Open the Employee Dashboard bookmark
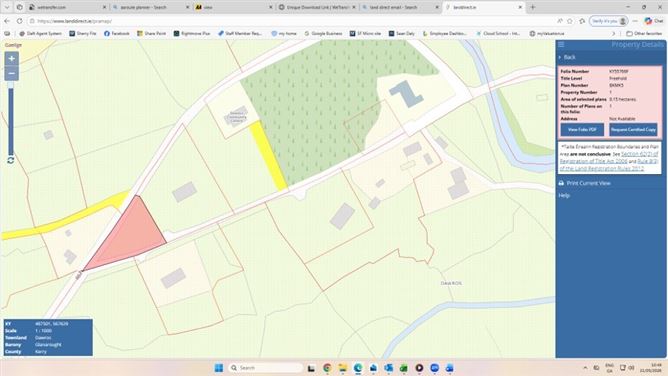 pos(444,33)
